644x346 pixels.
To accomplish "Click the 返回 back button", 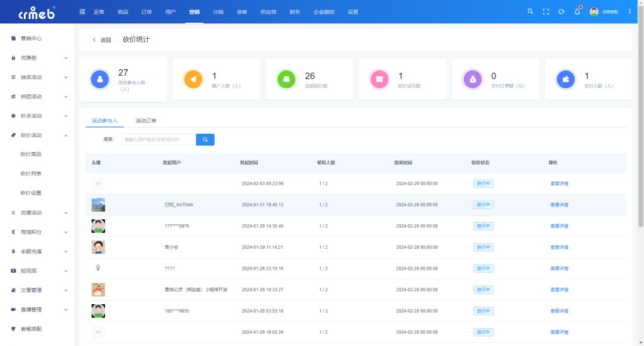I will click(x=101, y=39).
